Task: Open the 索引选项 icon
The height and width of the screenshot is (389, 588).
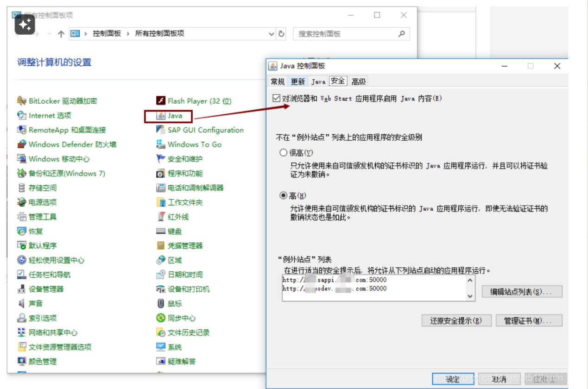Action: [x=21, y=318]
